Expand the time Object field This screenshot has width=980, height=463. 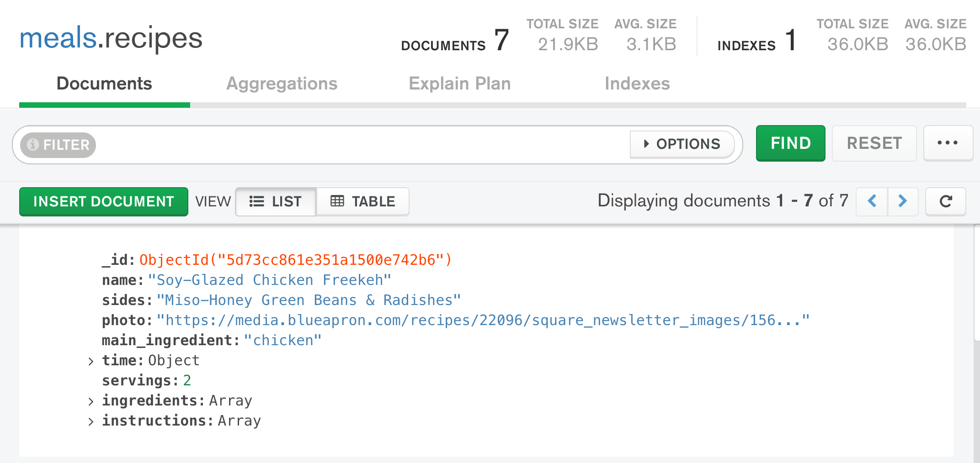pos(91,361)
